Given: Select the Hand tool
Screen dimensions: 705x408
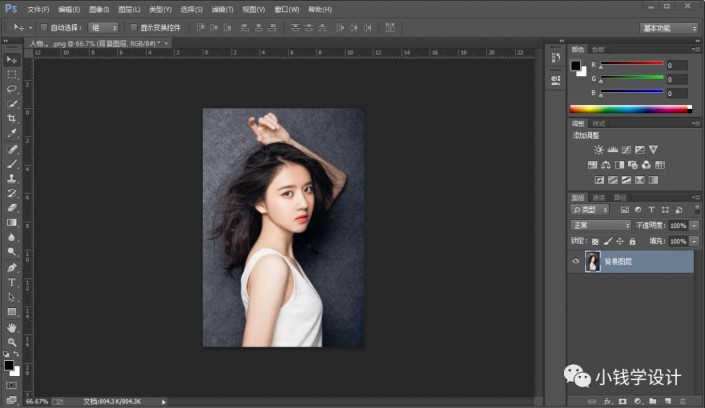Looking at the screenshot, I should point(12,327).
